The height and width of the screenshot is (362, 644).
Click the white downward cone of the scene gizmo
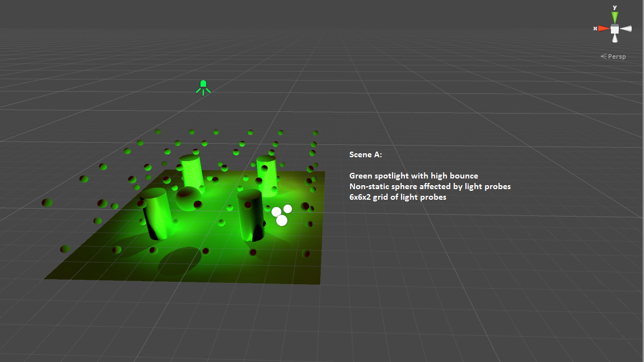[x=614, y=40]
